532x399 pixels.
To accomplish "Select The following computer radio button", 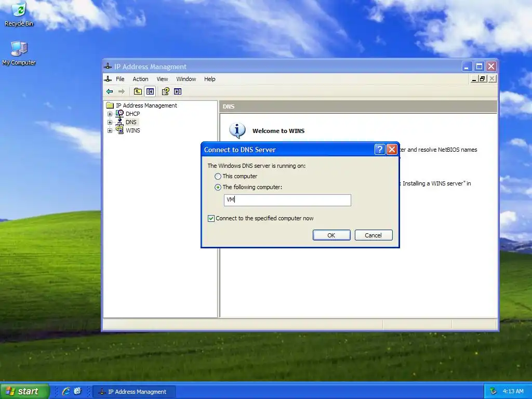I will point(218,187).
